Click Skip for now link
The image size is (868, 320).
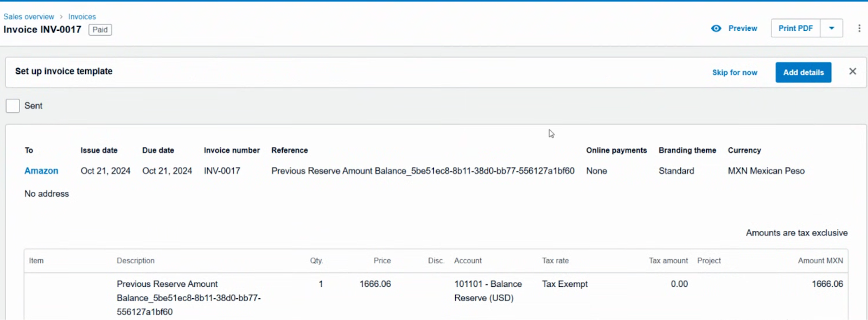[735, 73]
